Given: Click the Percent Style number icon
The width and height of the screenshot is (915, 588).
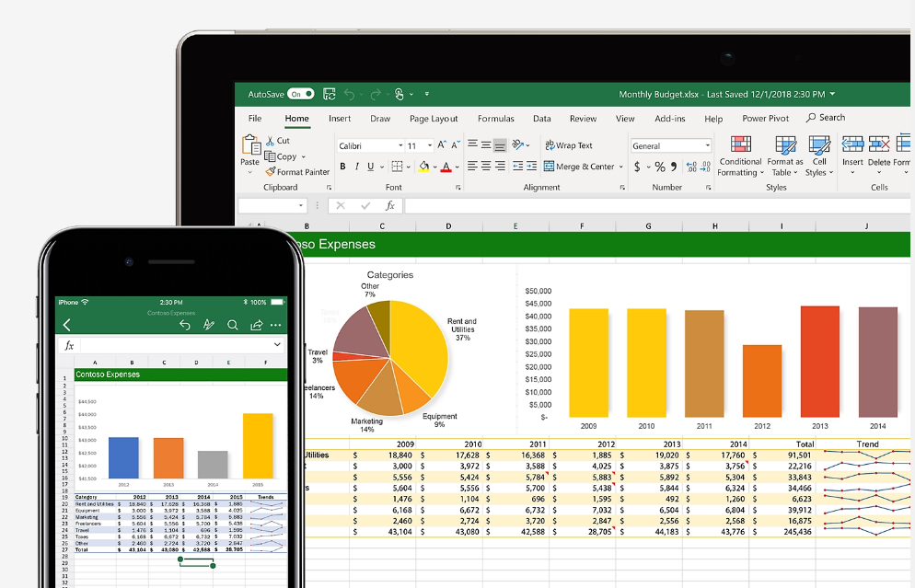Looking at the screenshot, I should (x=660, y=167).
